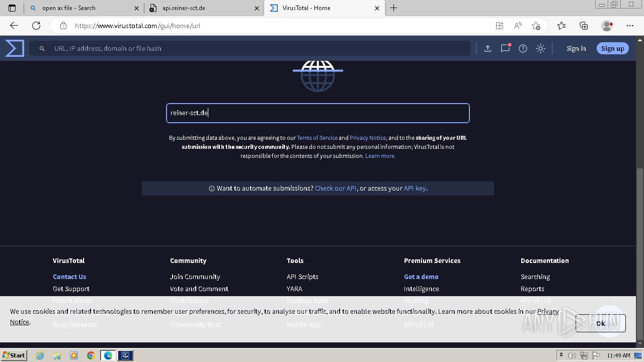Open the Intelligence footer link

(x=421, y=289)
